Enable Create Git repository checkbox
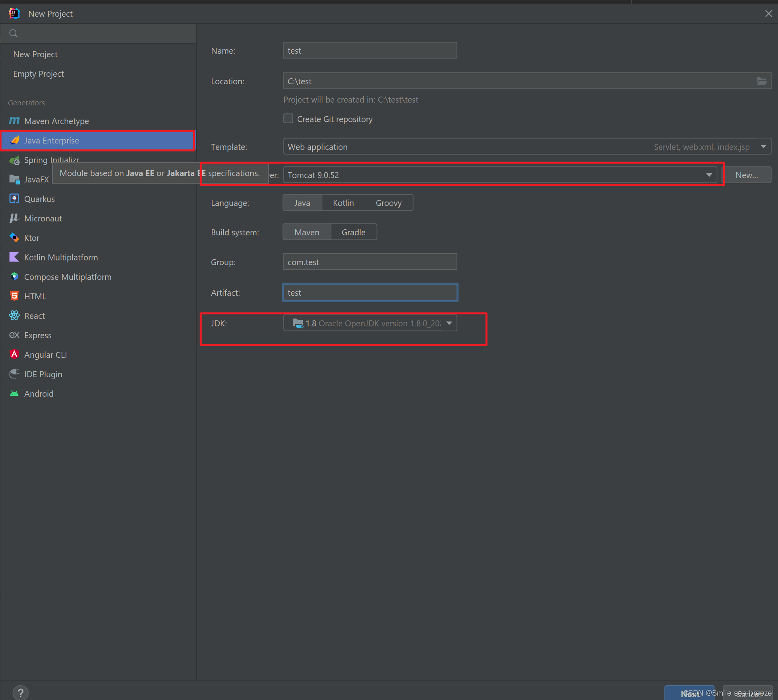The height and width of the screenshot is (700, 778). tap(288, 119)
